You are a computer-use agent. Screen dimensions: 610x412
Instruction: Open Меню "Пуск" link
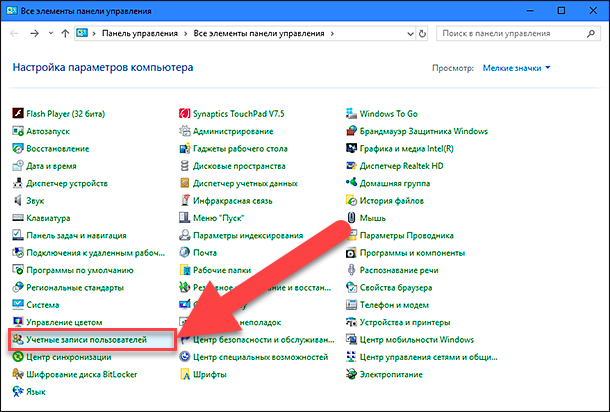coord(219,218)
